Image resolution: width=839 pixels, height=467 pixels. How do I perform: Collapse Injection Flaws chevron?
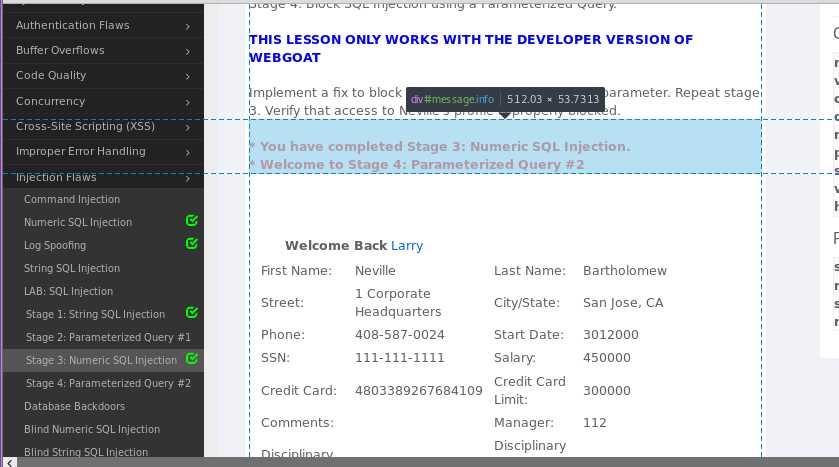pos(188,178)
